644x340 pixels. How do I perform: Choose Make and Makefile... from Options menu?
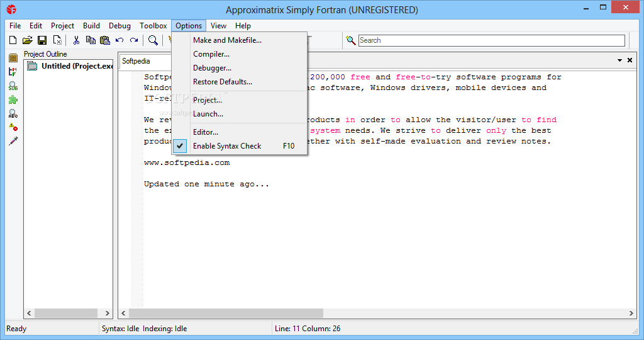click(240, 40)
